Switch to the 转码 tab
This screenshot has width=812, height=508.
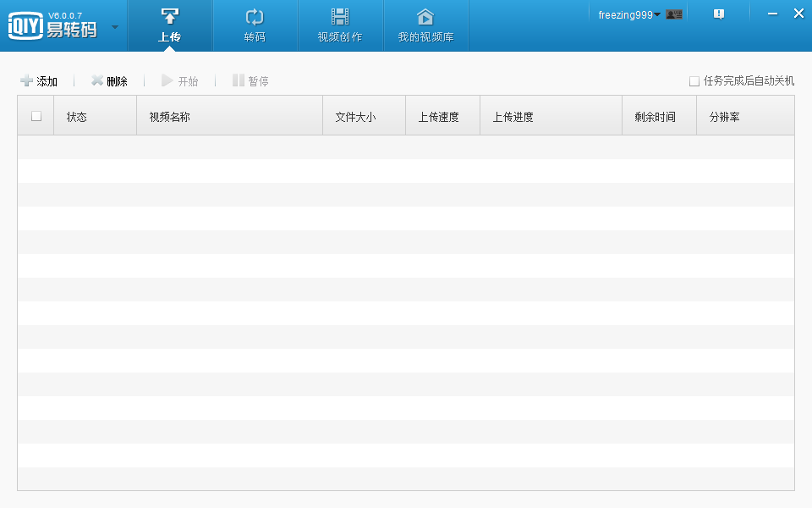coord(255,25)
